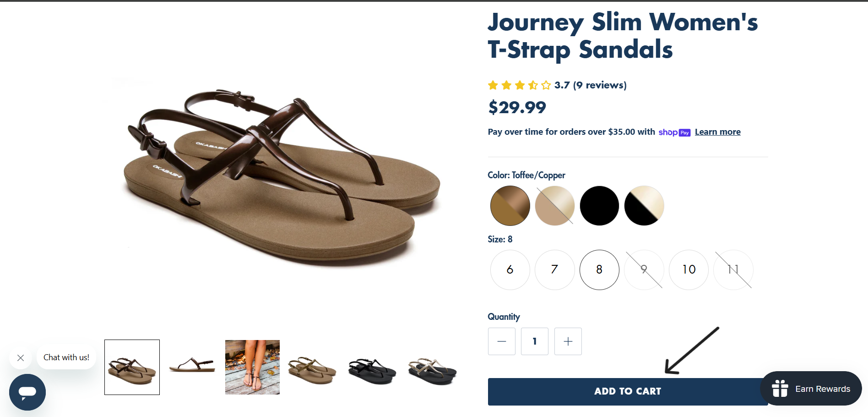The height and width of the screenshot is (417, 868).
Task: Click the Shop Pay logo
Action: point(674,132)
